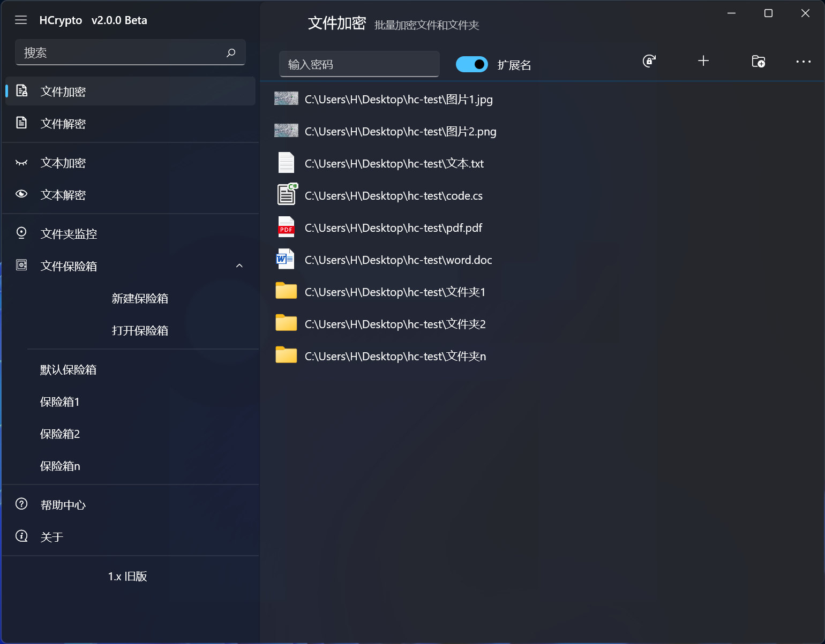Viewport: 825px width, 644px height.
Task: Click the plus icon to add files
Action: [x=703, y=61]
